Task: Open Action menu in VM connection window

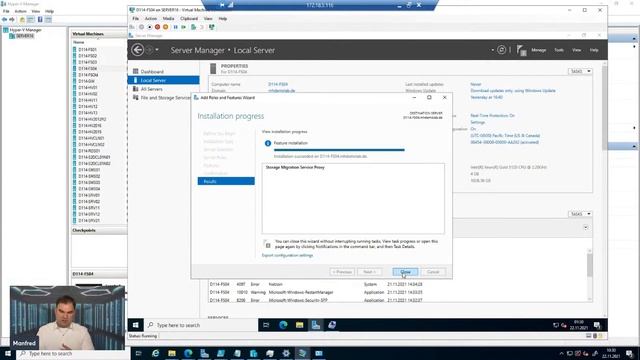Action: click(151, 19)
